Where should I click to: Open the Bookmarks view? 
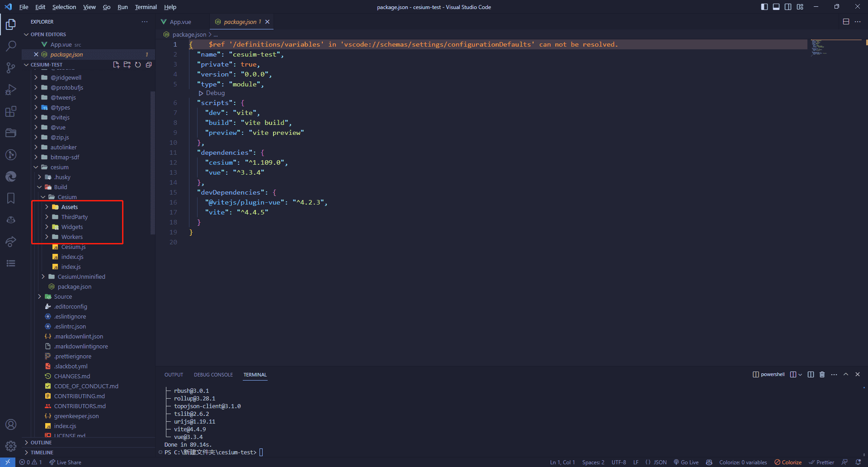11,198
